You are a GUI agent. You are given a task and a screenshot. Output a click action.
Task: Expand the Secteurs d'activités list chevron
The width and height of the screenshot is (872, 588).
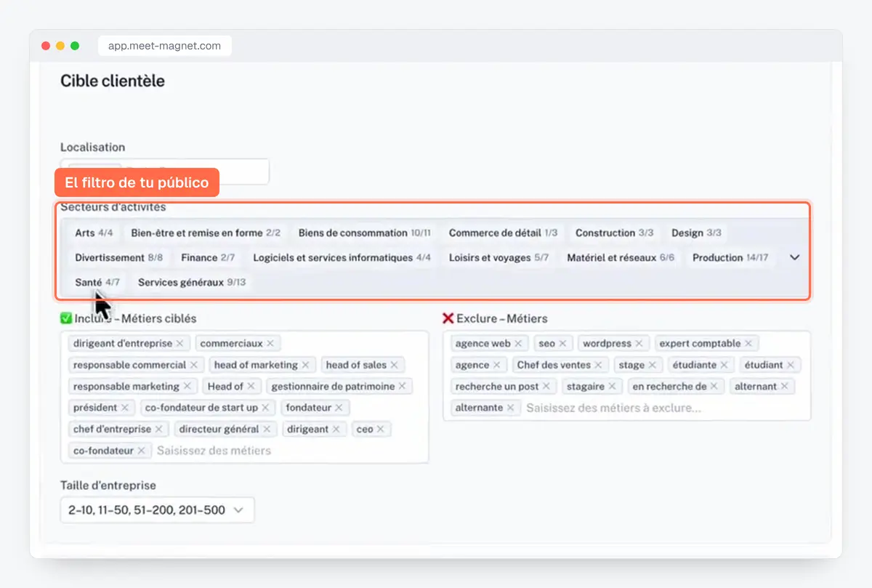click(x=794, y=257)
